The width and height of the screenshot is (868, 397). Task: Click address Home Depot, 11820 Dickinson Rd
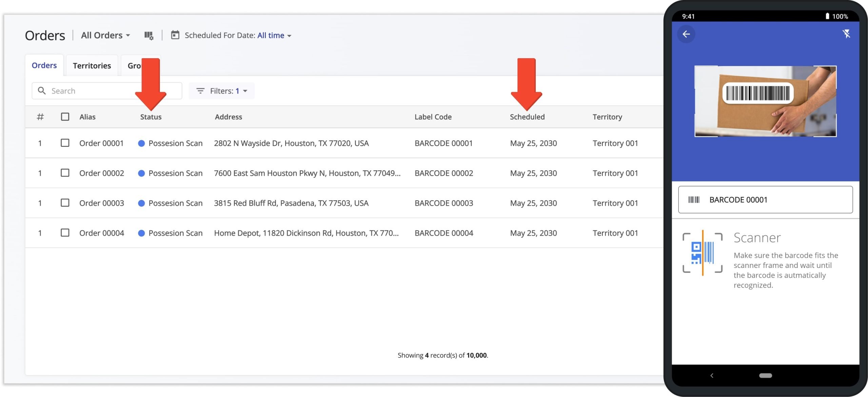[306, 233]
